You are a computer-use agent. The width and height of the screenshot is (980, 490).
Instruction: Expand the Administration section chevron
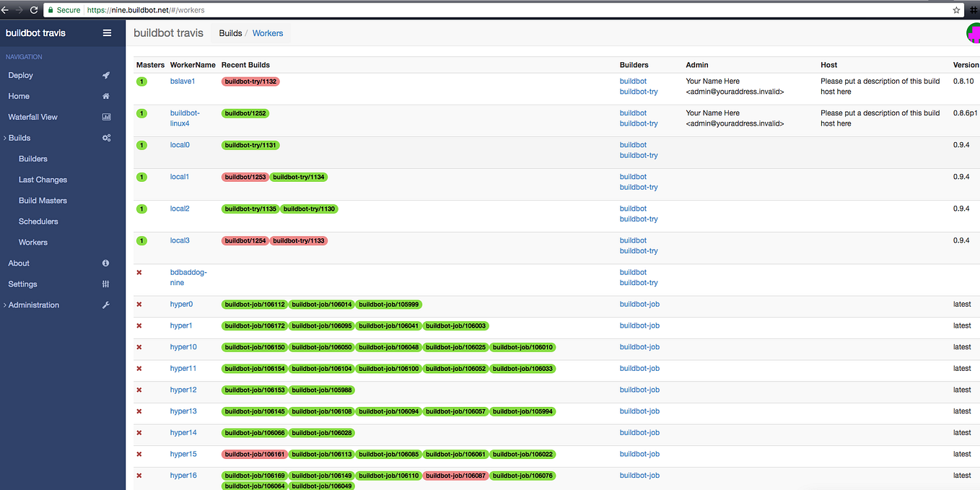click(x=4, y=305)
